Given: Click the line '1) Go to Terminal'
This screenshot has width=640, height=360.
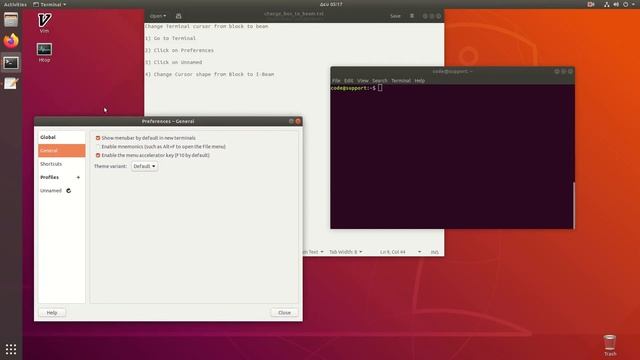Looking at the screenshot, I should tap(170, 38).
